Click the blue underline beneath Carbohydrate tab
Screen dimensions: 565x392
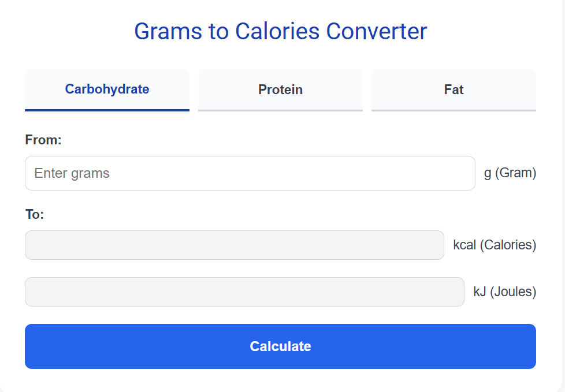(x=107, y=110)
